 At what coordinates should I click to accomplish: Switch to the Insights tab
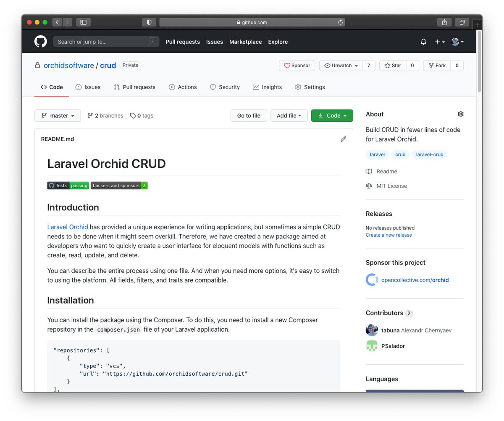coord(267,87)
